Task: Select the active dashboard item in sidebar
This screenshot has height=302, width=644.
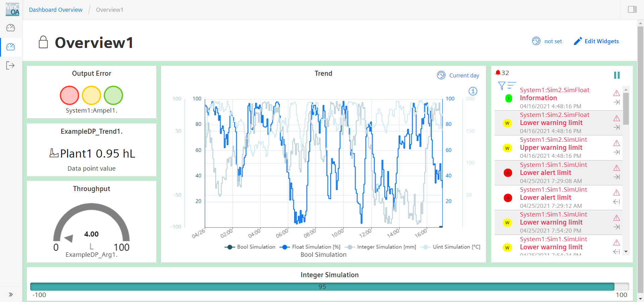Action: [x=11, y=47]
